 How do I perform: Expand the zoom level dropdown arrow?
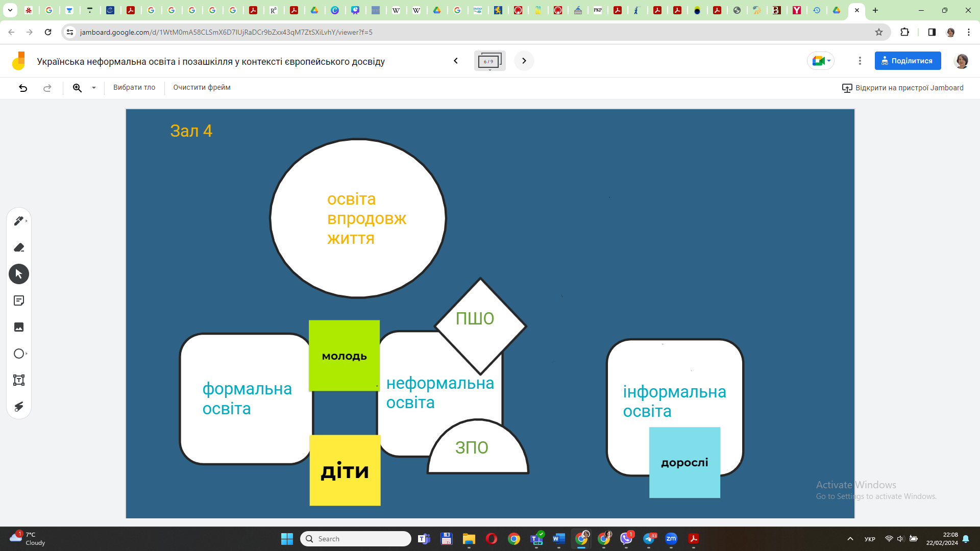click(x=94, y=88)
